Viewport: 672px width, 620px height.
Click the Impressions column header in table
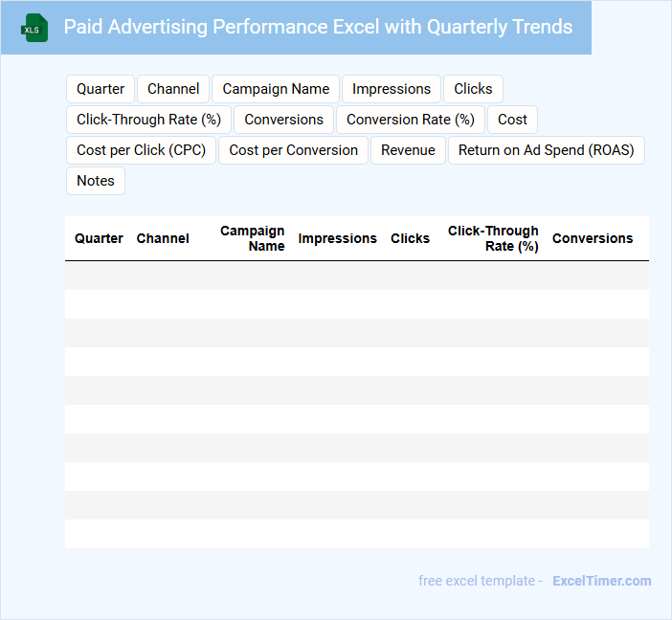point(337,238)
